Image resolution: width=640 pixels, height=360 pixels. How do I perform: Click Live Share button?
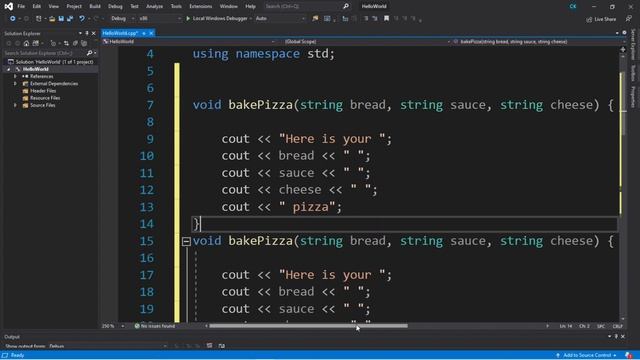pyautogui.click(x=601, y=19)
